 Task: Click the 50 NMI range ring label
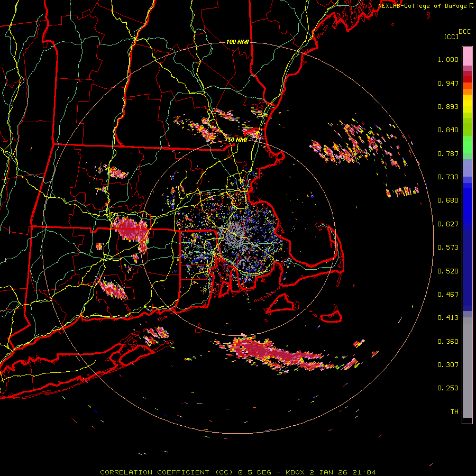pyautogui.click(x=237, y=140)
